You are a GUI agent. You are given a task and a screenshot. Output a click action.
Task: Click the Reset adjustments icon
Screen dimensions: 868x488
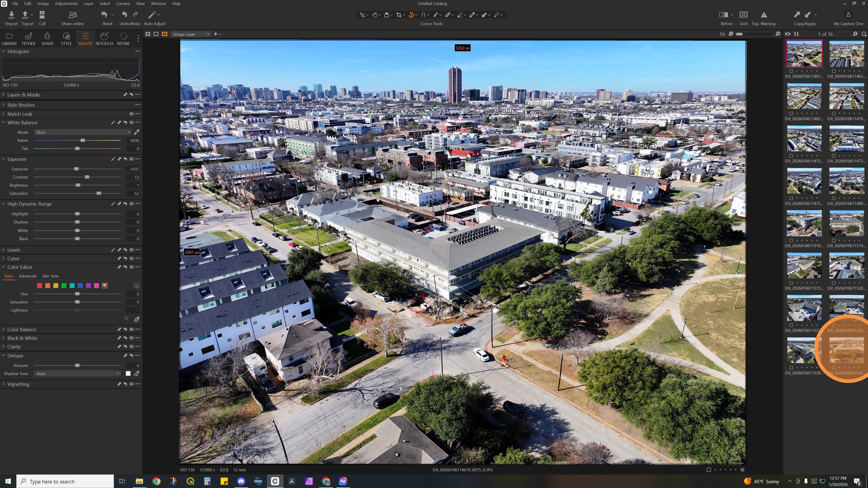tap(104, 15)
